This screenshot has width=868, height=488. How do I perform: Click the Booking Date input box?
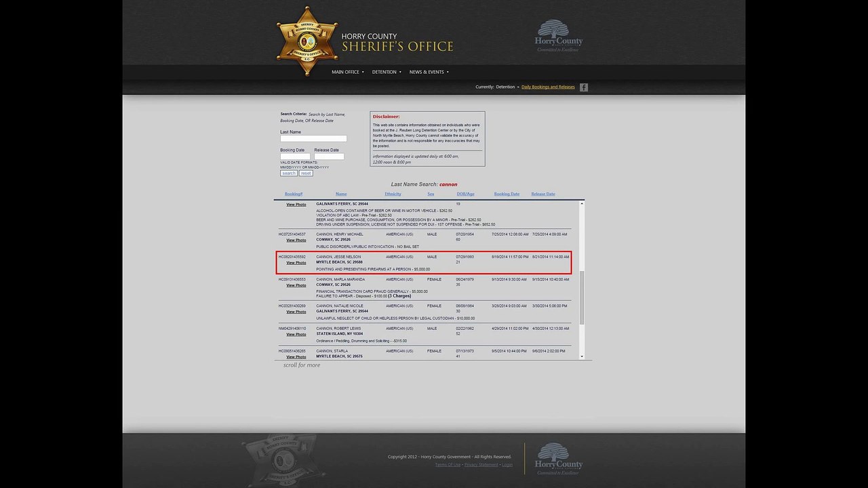point(295,157)
